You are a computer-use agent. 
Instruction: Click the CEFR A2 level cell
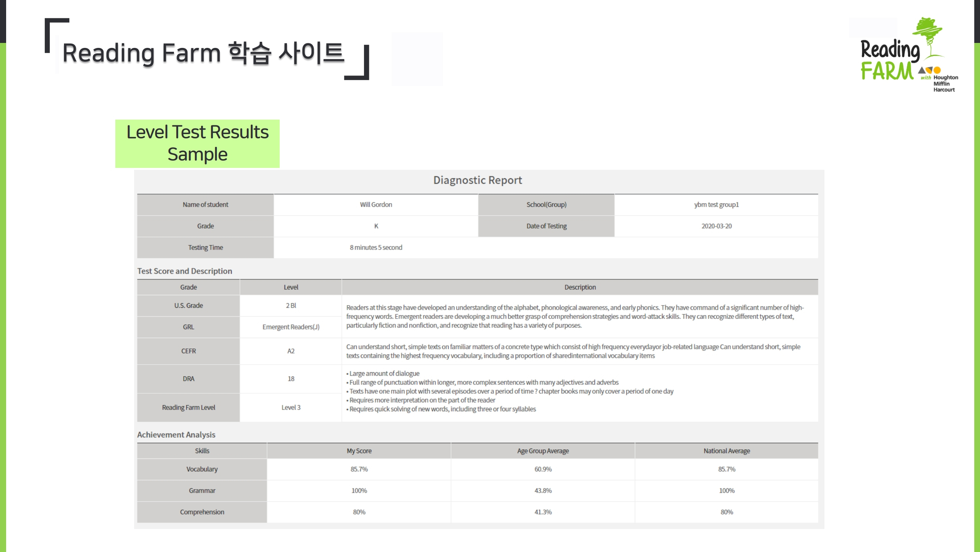(291, 351)
